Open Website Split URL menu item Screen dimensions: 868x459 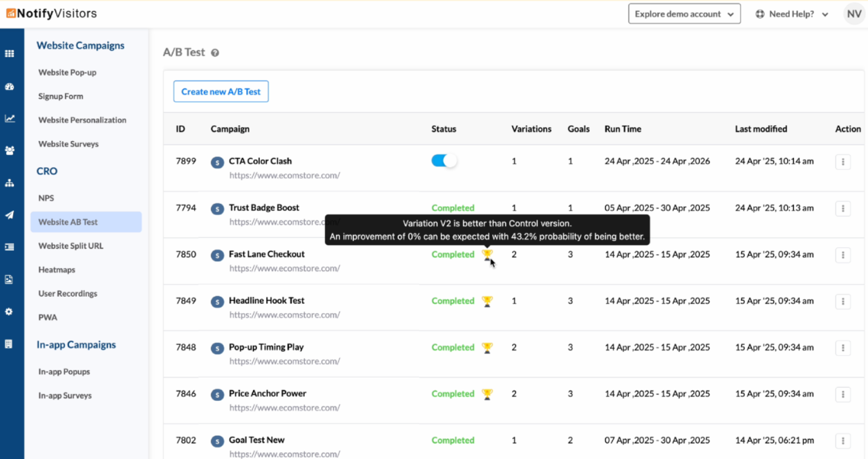[x=70, y=246]
